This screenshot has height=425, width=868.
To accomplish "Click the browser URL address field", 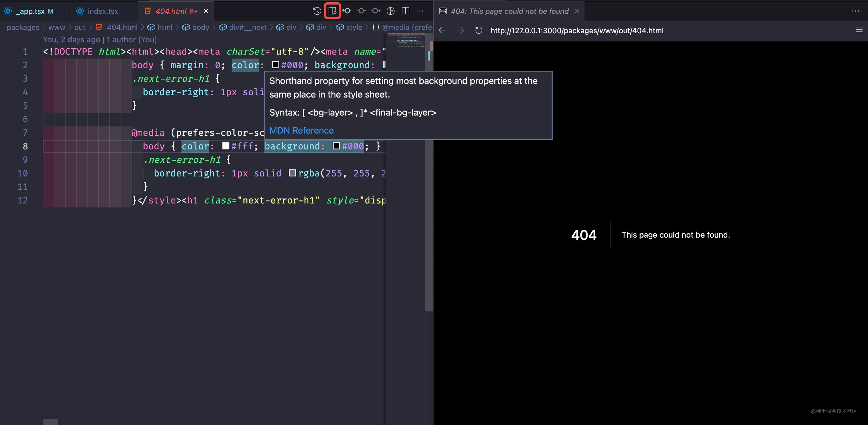I will click(x=577, y=30).
